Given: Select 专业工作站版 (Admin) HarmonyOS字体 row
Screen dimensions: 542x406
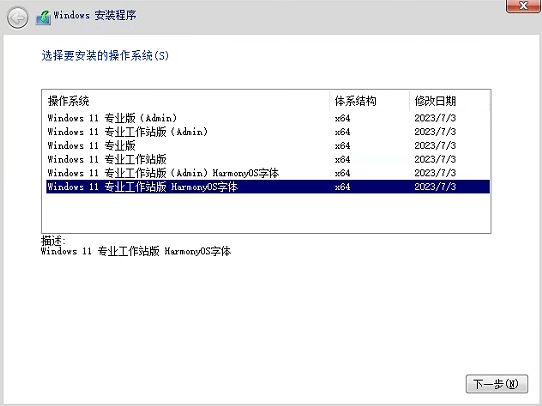Looking at the screenshot, I should click(x=268, y=173).
